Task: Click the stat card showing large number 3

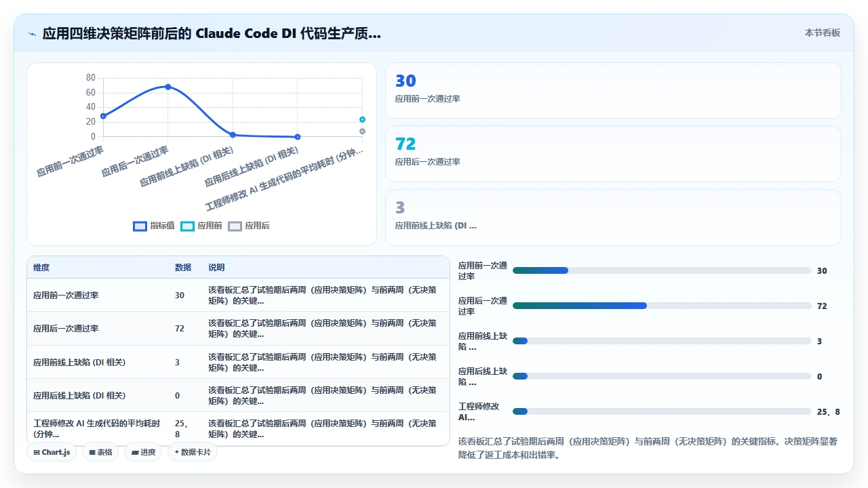Action: [x=613, y=217]
